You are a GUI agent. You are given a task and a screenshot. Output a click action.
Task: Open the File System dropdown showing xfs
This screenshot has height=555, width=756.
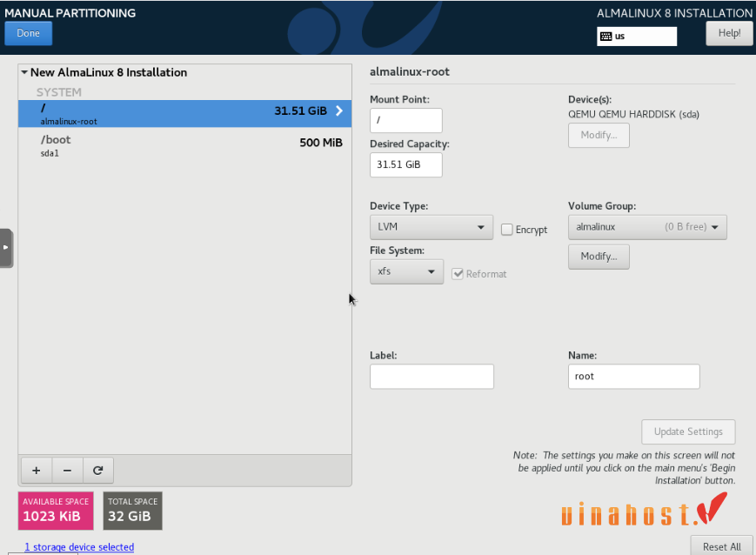[406, 271]
